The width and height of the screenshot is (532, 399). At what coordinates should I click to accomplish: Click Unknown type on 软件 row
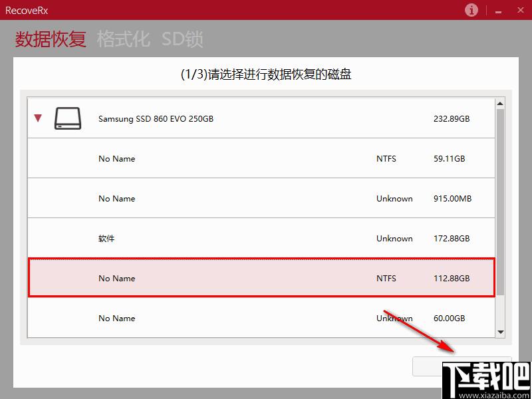pyautogui.click(x=394, y=239)
